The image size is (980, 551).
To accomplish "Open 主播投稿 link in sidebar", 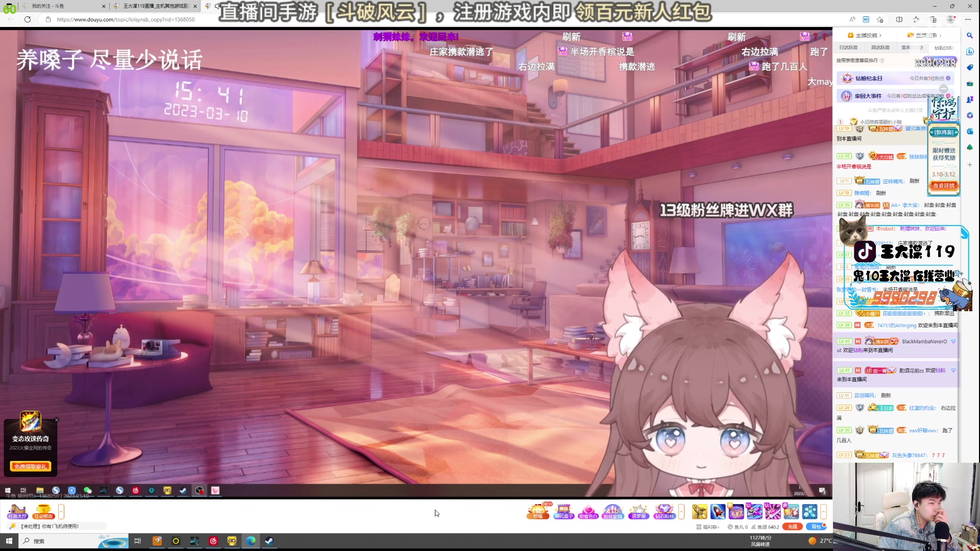I will click(x=865, y=35).
